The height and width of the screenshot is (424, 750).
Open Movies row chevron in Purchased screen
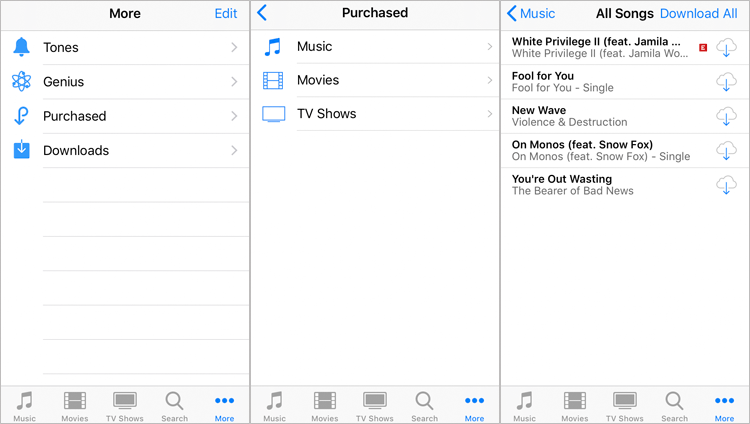pos(489,80)
